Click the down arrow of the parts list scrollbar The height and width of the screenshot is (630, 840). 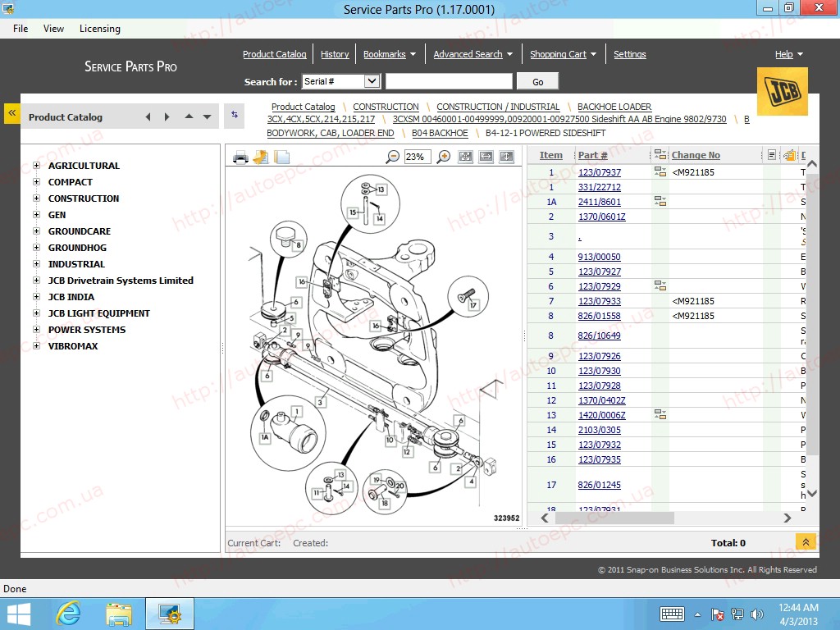811,493
